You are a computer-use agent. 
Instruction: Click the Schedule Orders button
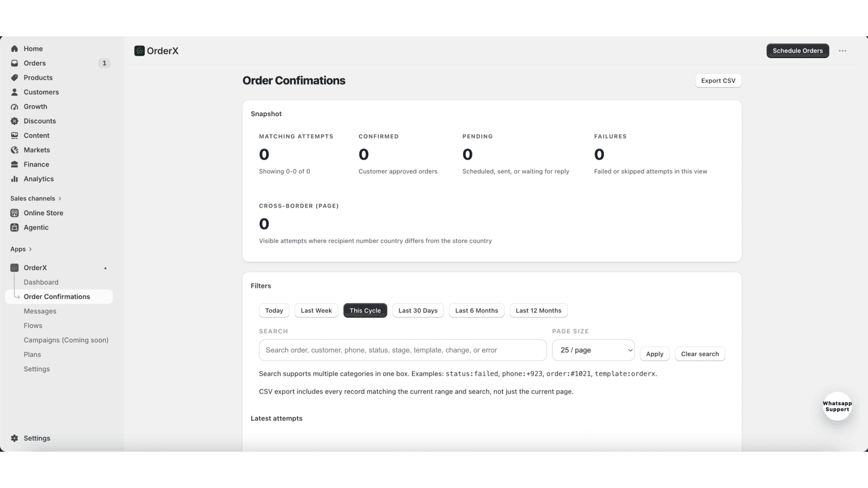797,51
